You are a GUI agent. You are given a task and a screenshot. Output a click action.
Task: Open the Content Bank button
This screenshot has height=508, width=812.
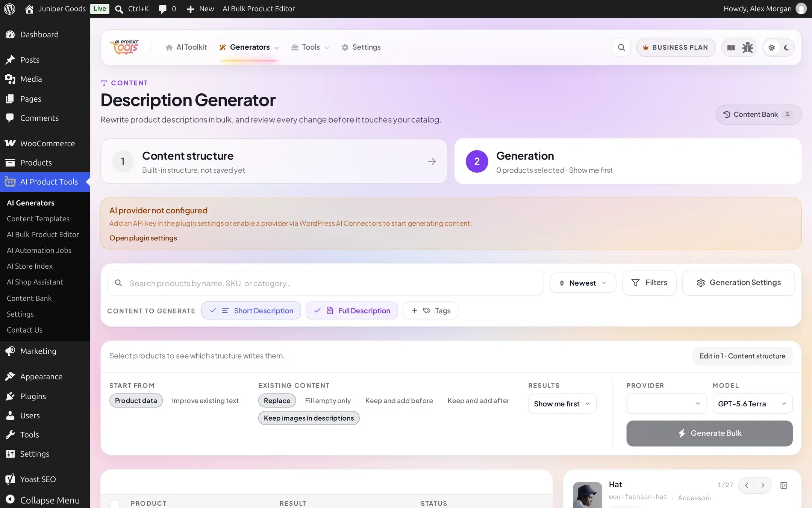[758, 114]
